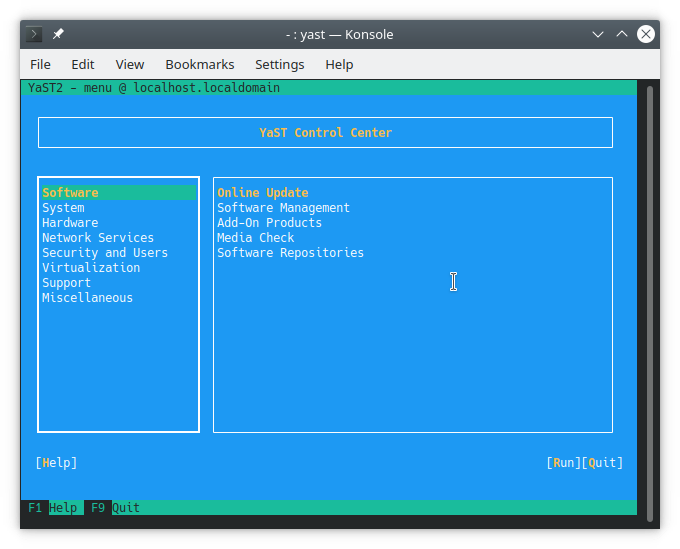Open the View menu
Image resolution: width=680 pixels, height=549 pixels.
(130, 64)
